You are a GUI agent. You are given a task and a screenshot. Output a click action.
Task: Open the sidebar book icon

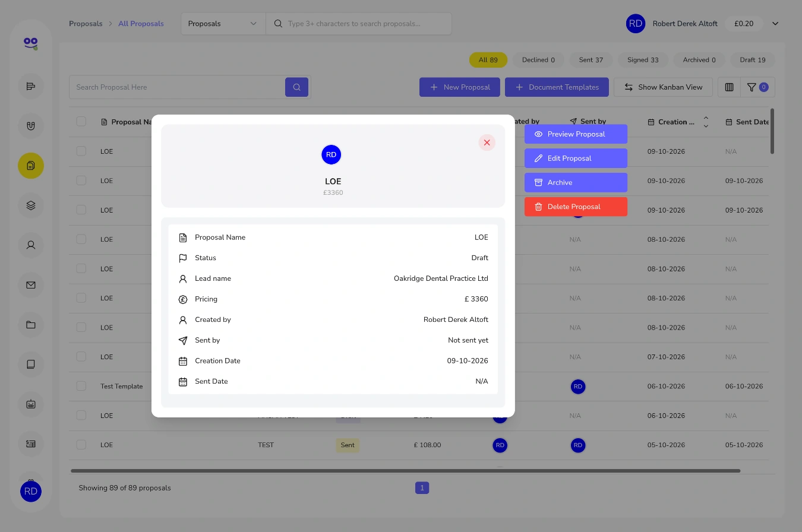[x=31, y=364]
